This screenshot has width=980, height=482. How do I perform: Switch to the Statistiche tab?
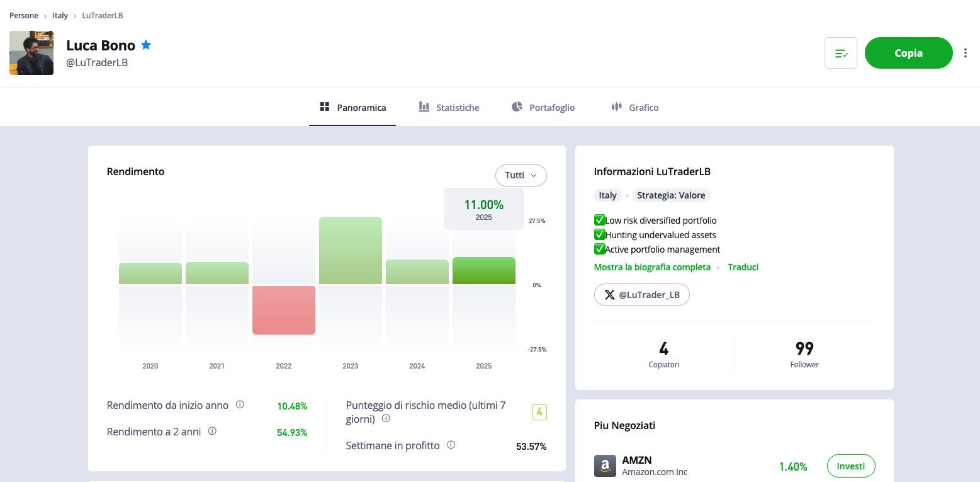click(449, 108)
